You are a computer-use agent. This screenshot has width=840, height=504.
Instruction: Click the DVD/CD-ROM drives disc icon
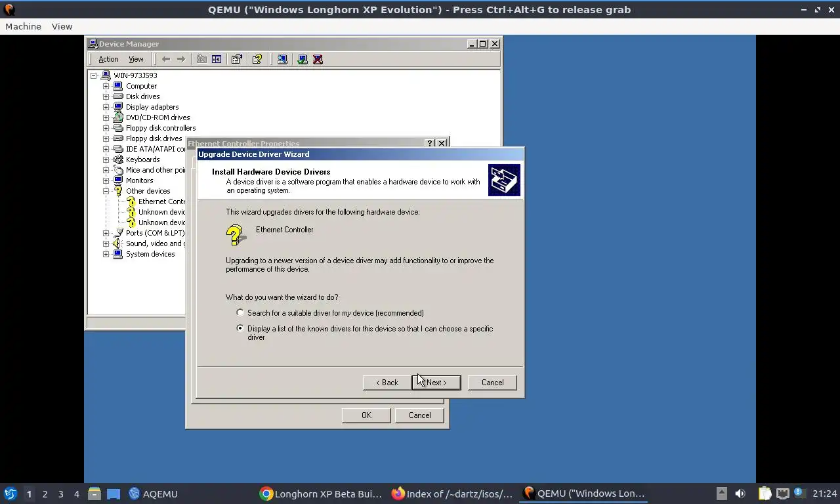click(118, 117)
